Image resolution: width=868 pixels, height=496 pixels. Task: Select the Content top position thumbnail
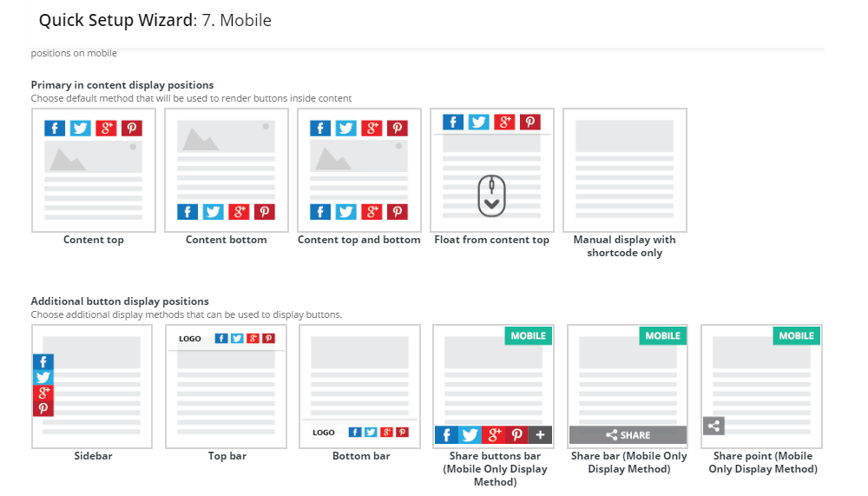point(94,170)
